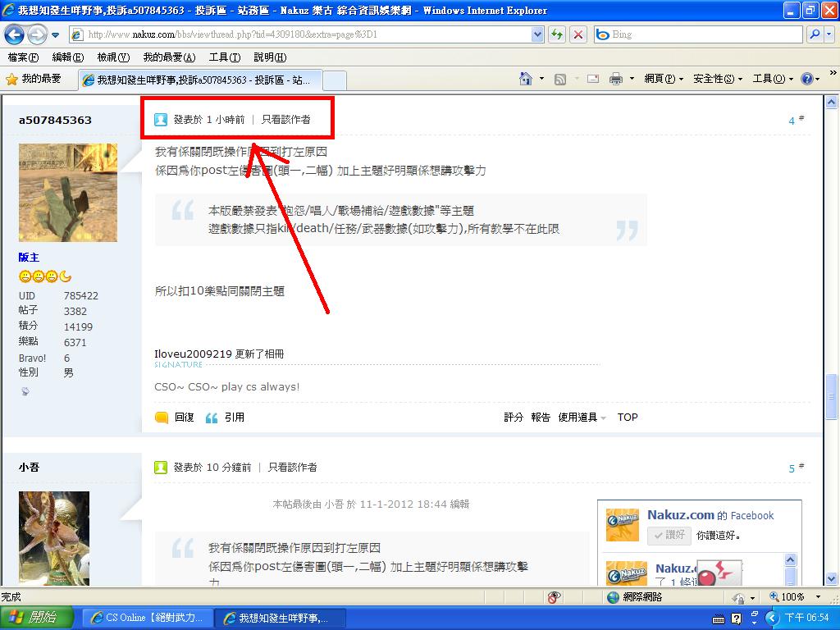The height and width of the screenshot is (630, 840).
Task: Go to the Home page icon
Action: click(x=526, y=80)
